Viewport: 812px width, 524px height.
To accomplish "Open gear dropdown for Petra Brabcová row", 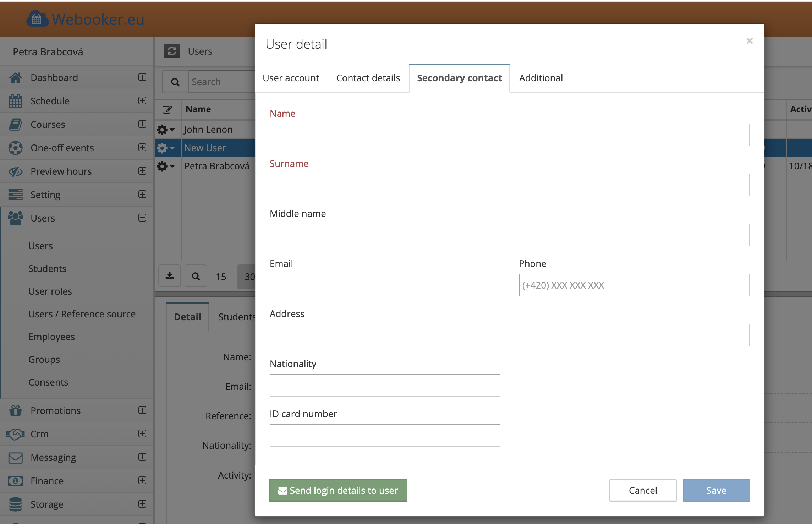I will pos(166,166).
